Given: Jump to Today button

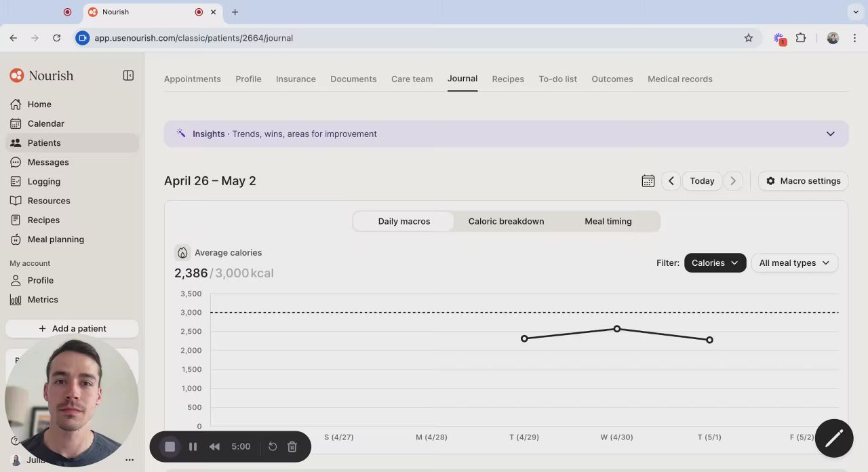Looking at the screenshot, I should coord(702,181).
